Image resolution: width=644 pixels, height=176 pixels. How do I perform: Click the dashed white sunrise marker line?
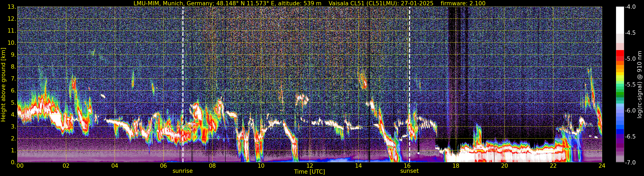coord(183,85)
